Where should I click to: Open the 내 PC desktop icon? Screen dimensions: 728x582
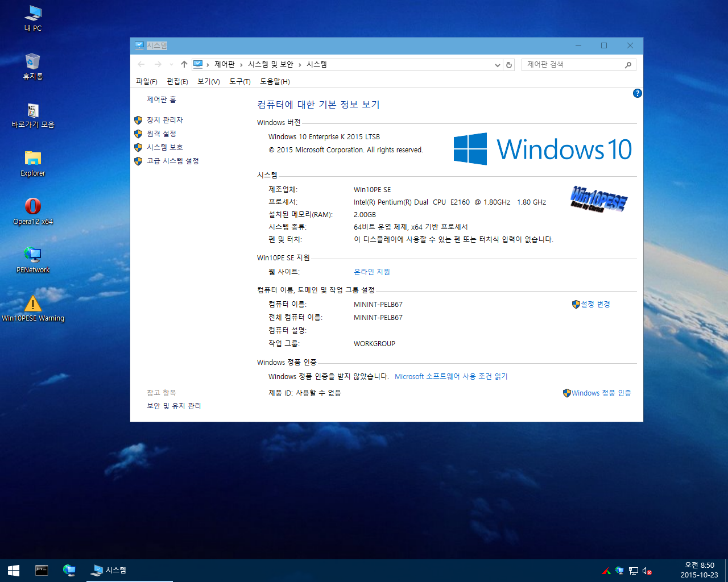click(x=33, y=18)
